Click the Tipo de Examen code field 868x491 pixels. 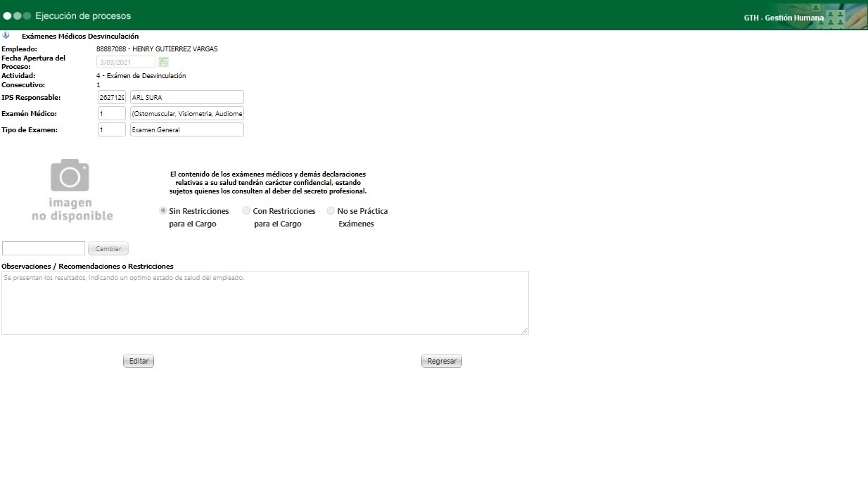pos(111,129)
